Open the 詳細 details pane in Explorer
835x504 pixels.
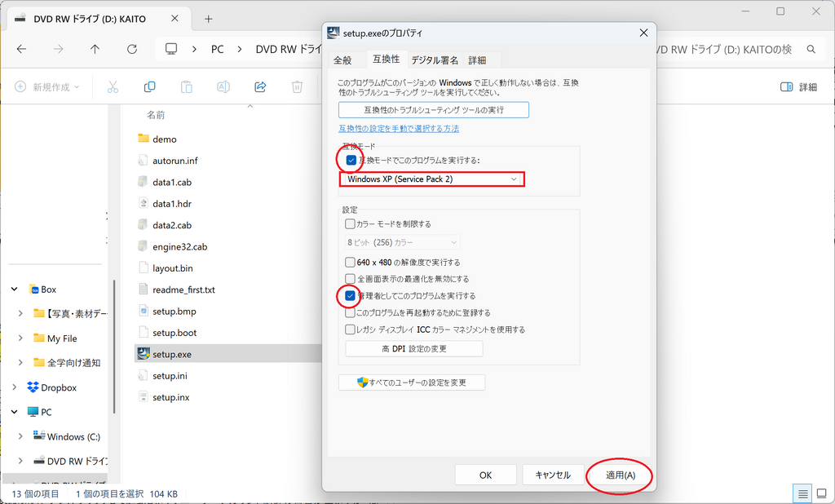(798, 86)
